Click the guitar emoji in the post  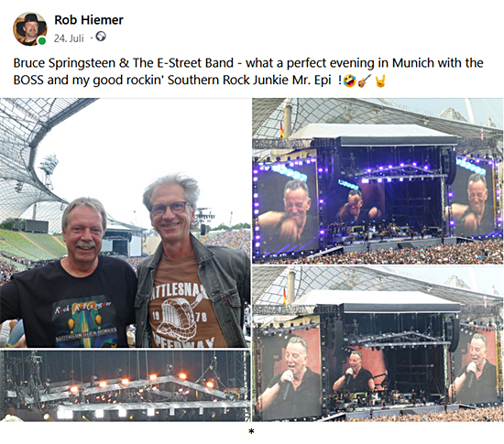tap(365, 81)
